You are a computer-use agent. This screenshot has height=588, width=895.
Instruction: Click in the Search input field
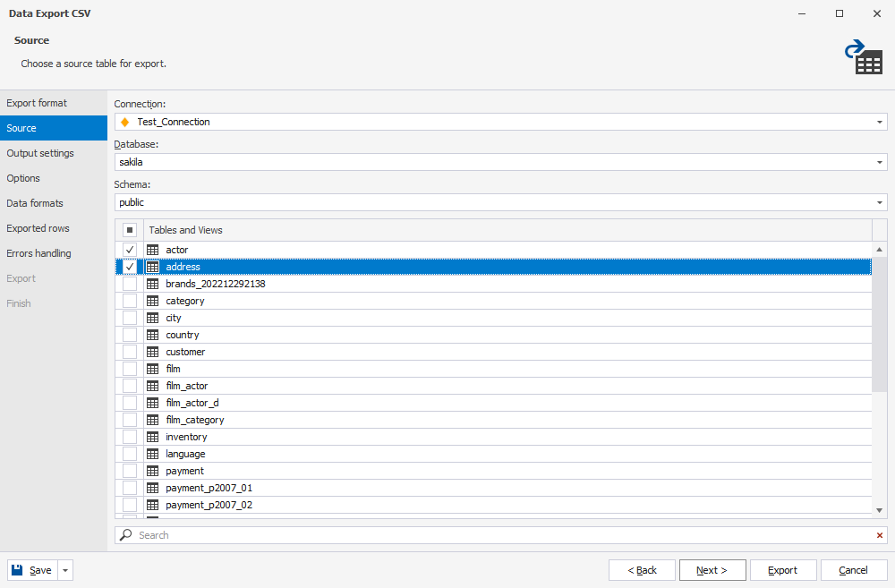click(x=502, y=535)
